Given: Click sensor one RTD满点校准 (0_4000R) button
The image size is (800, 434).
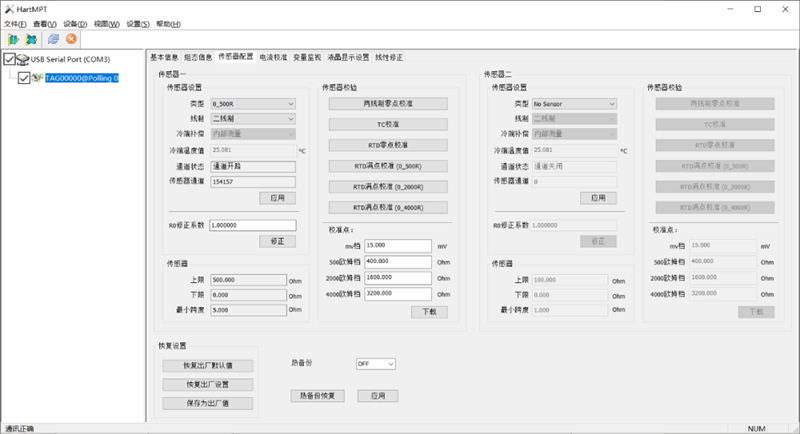Looking at the screenshot, I should coord(388,208).
